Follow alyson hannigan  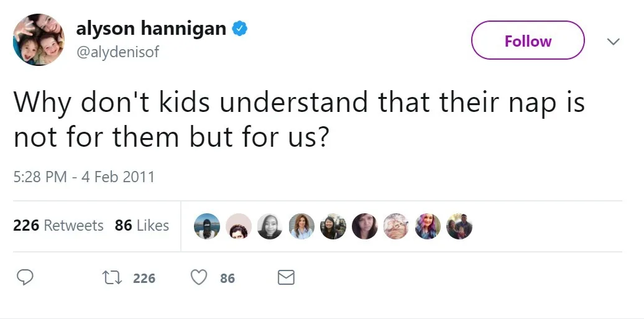(x=528, y=40)
